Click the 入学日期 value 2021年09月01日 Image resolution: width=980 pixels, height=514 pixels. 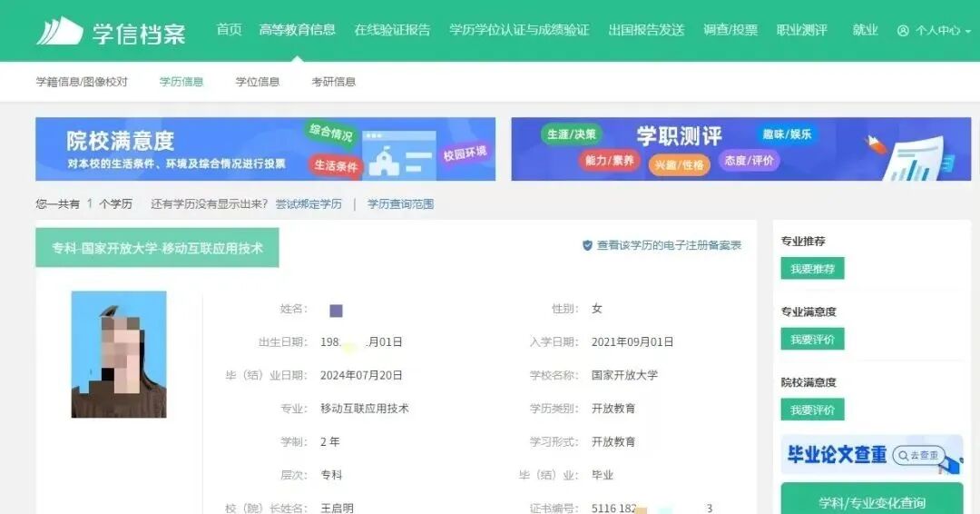coord(632,342)
